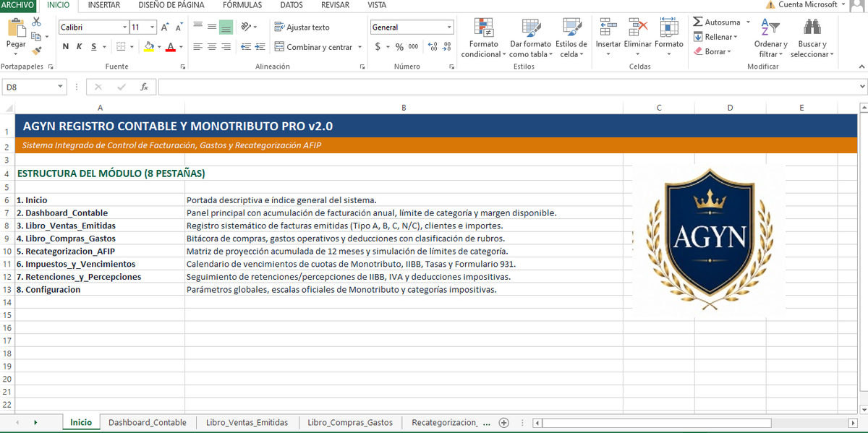Open the Rellenar dropdown

[x=715, y=37]
